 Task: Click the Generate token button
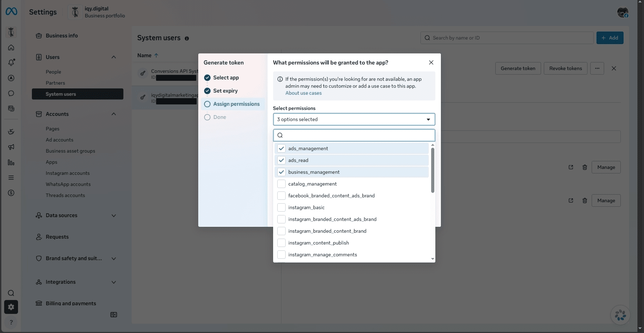click(518, 68)
